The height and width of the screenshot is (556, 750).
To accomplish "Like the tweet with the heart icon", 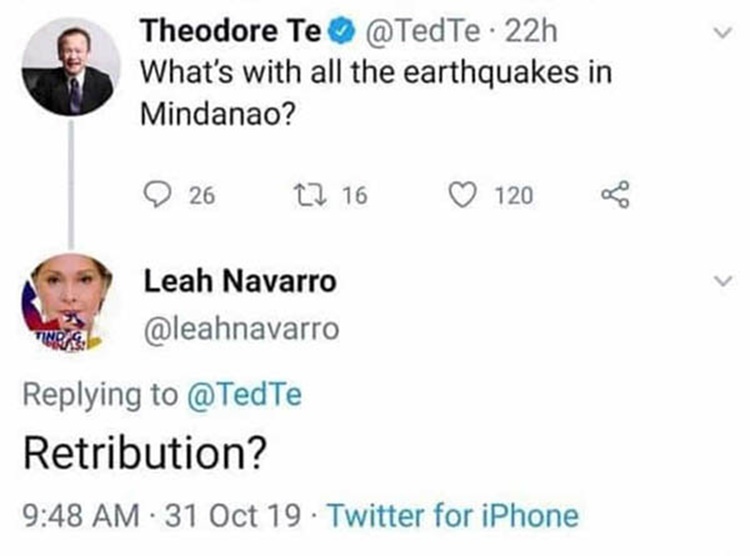I will 463,195.
